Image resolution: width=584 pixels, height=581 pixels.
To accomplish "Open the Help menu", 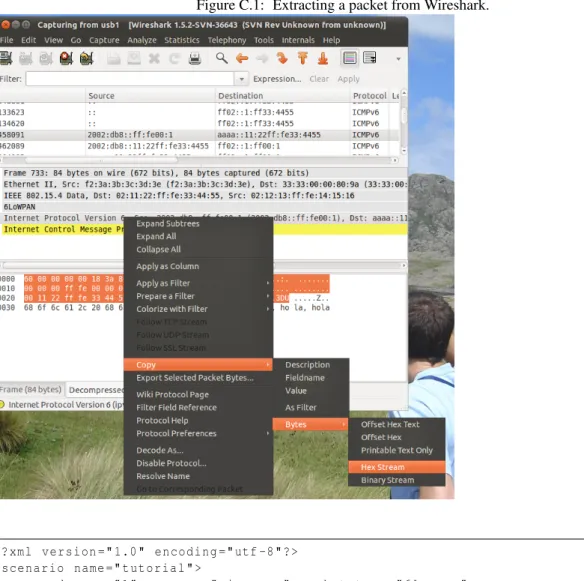I will 331,40.
